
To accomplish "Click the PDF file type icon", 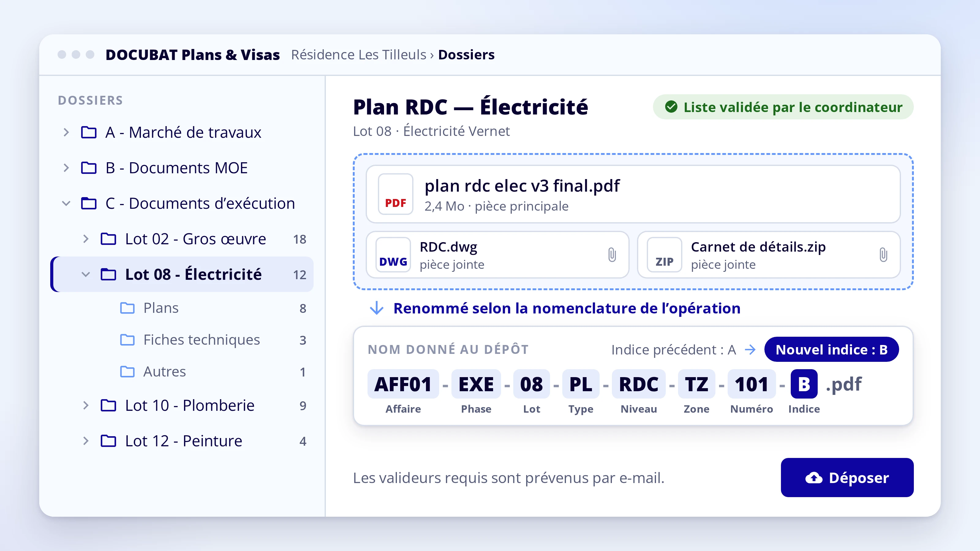I will [395, 194].
